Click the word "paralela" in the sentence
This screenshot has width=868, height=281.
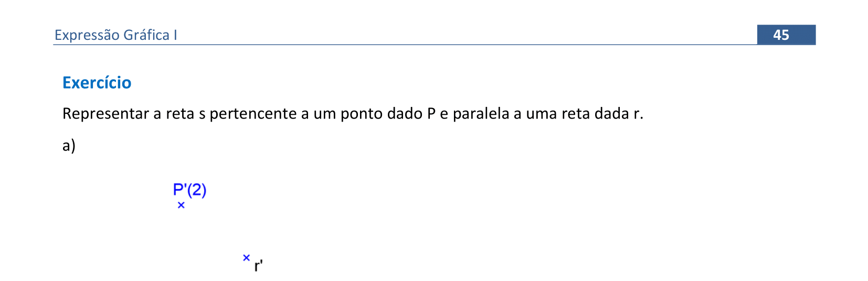point(481,114)
